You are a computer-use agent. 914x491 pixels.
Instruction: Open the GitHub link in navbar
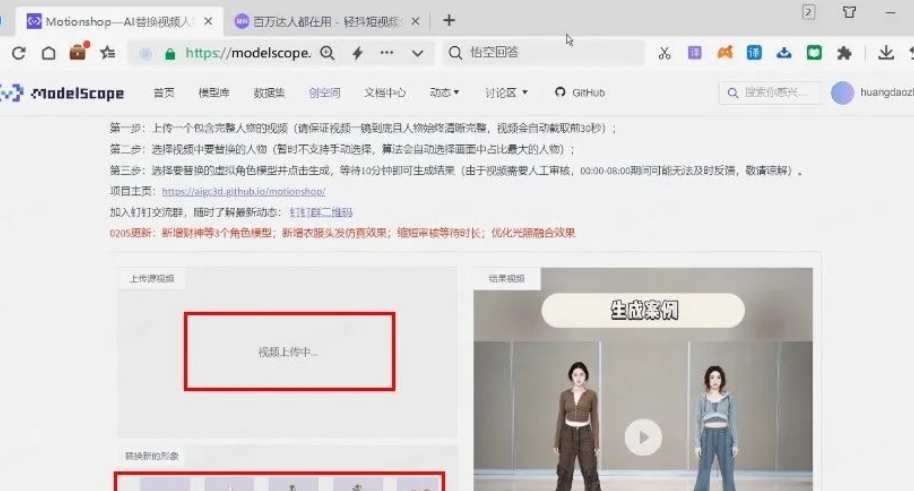580,93
